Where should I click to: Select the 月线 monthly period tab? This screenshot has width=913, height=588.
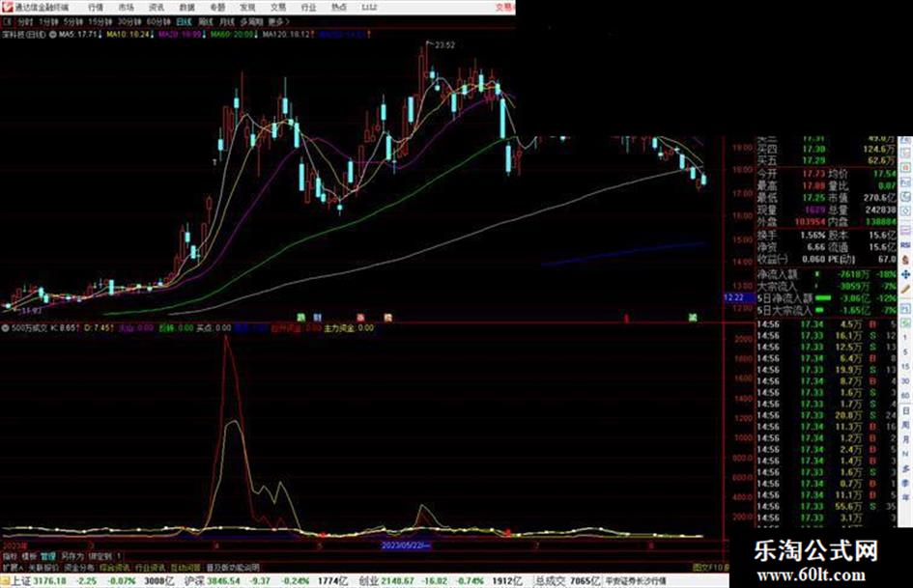click(x=226, y=21)
